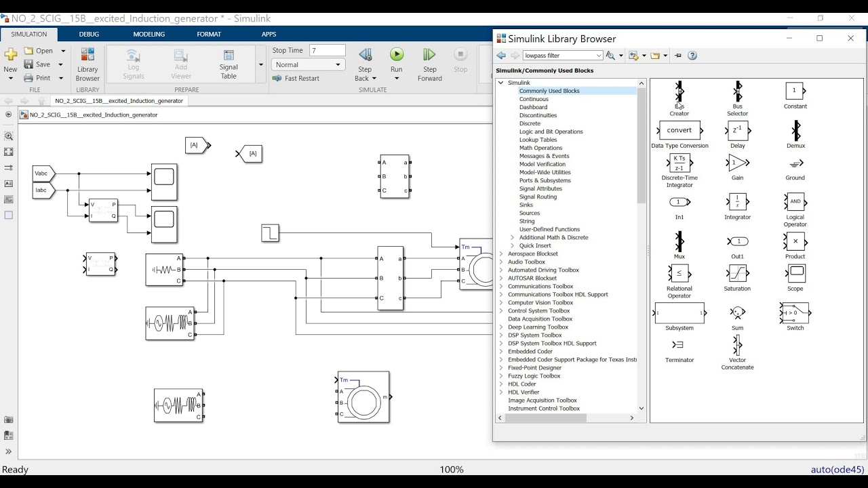This screenshot has width=868, height=488.
Task: Go back in the Library Browser
Action: tap(501, 56)
